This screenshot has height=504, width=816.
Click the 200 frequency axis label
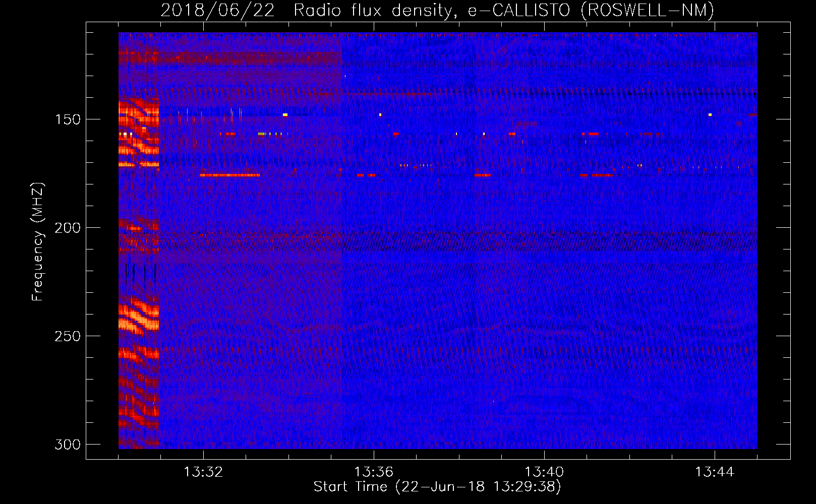68,228
